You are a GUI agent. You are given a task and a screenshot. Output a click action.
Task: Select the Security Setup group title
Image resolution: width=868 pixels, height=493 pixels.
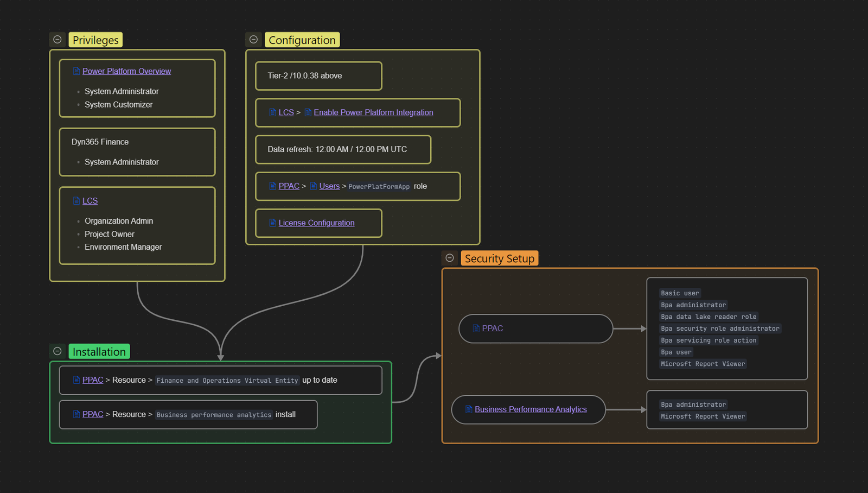point(500,258)
